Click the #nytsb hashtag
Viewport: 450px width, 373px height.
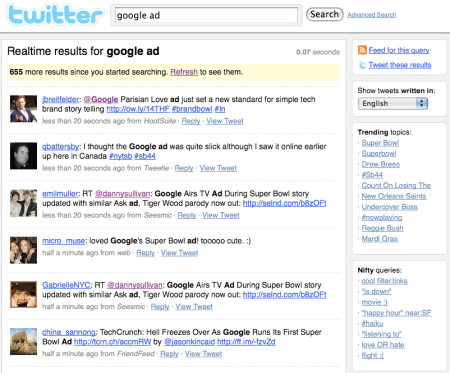click(120, 156)
